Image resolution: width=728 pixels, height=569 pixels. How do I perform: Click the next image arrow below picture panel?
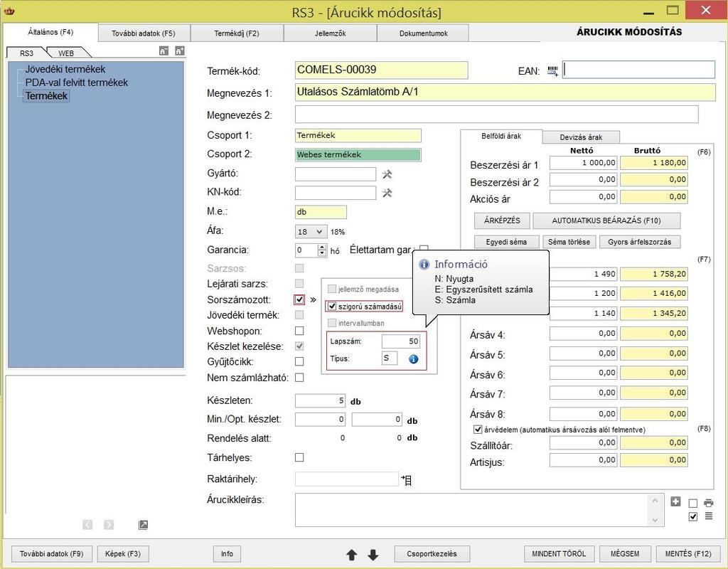pos(109,525)
